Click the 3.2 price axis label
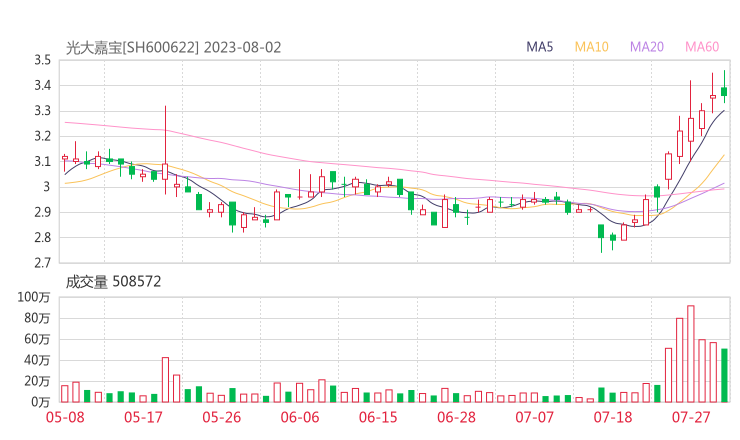Viewport: 740px width, 440px height. [x=42, y=136]
